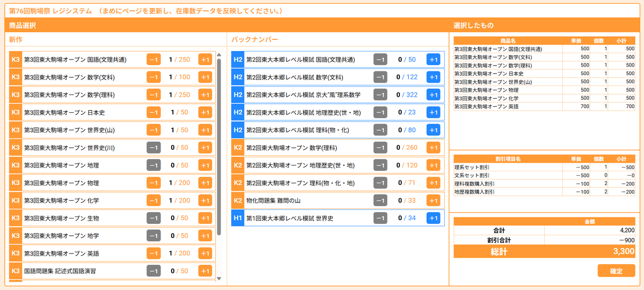Decrease 第3回東大駒場オープン 物理 quantity
The image size is (644, 290).
153,183
